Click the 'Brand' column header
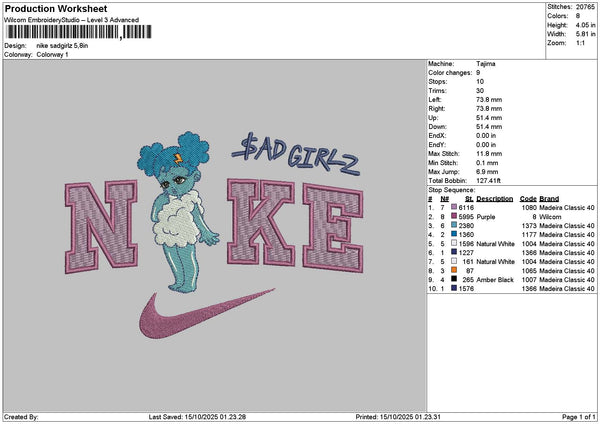Image resolution: width=600 pixels, height=424 pixels. 549,199
